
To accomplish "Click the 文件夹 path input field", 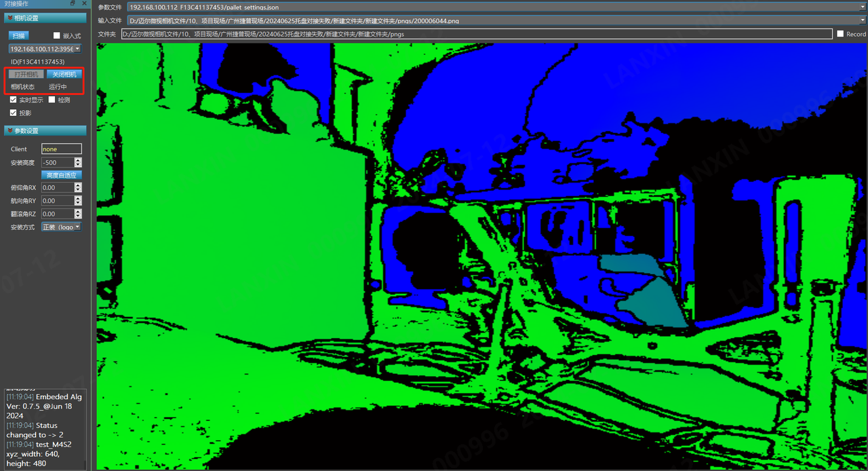I will (x=477, y=34).
